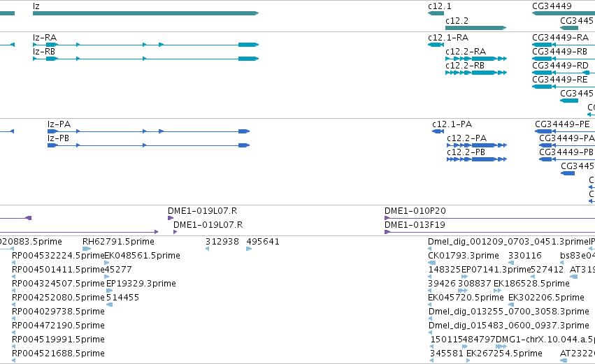This screenshot has height=364, width=595.
Task: Click EST 527412
Action: [533, 277]
